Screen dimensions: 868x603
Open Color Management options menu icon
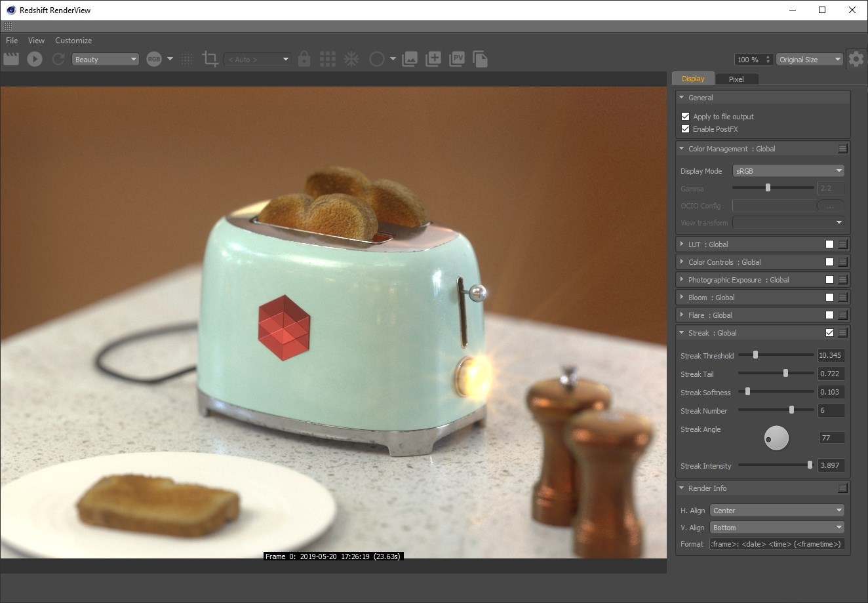coord(843,149)
